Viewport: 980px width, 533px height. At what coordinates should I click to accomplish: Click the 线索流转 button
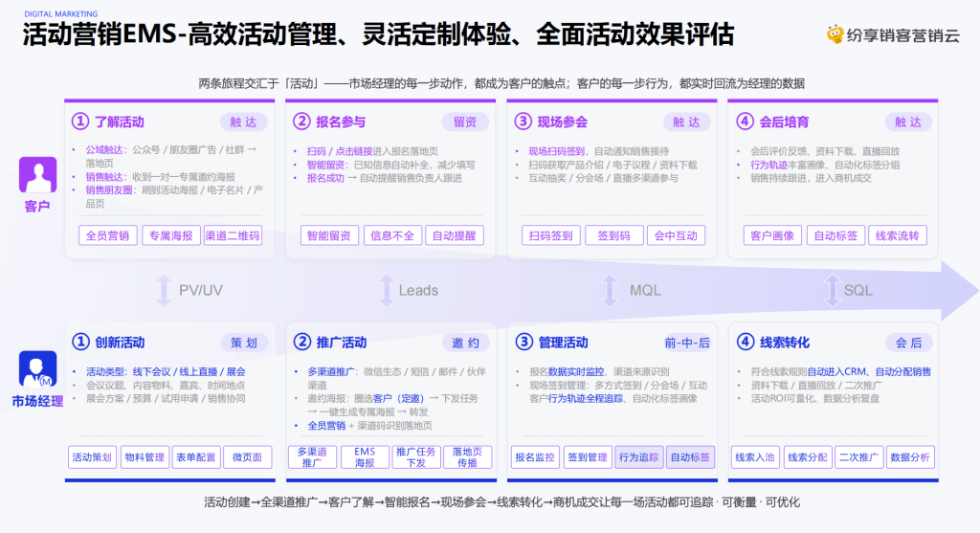898,235
